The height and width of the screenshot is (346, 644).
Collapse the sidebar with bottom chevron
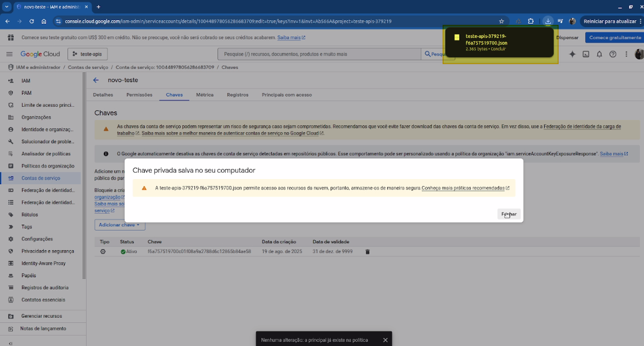pyautogui.click(x=10, y=343)
